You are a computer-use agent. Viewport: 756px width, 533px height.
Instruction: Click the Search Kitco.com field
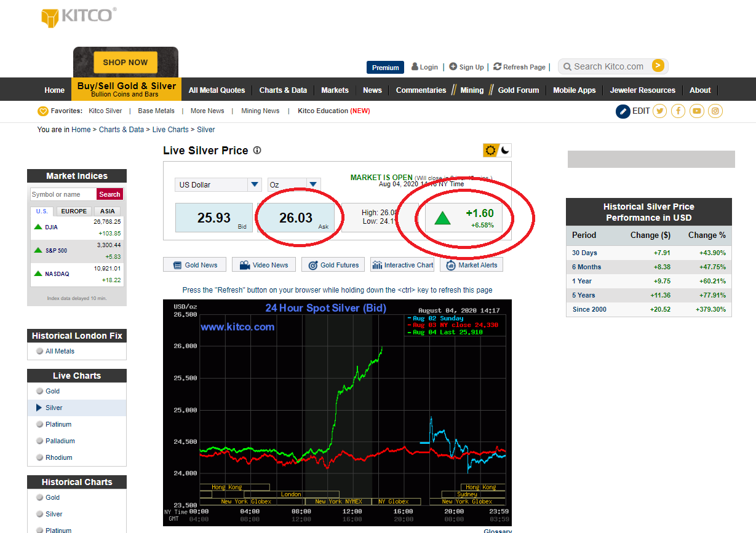click(x=610, y=66)
